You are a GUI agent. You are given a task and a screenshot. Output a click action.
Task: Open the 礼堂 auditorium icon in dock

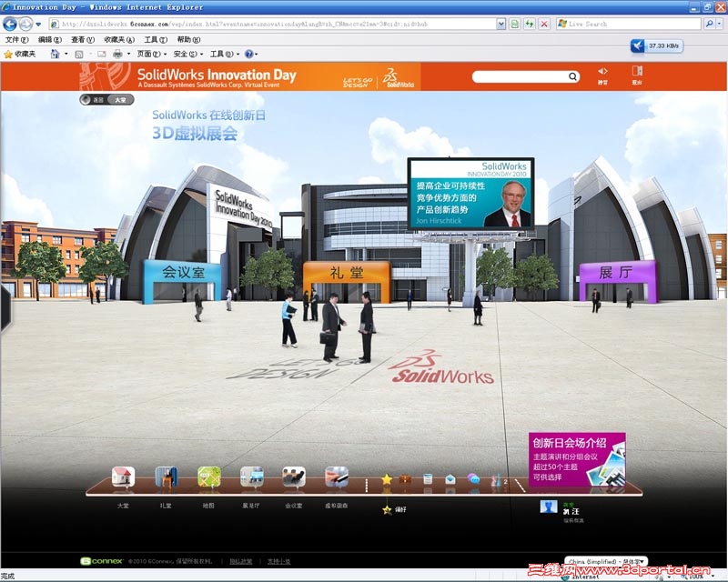[167, 477]
